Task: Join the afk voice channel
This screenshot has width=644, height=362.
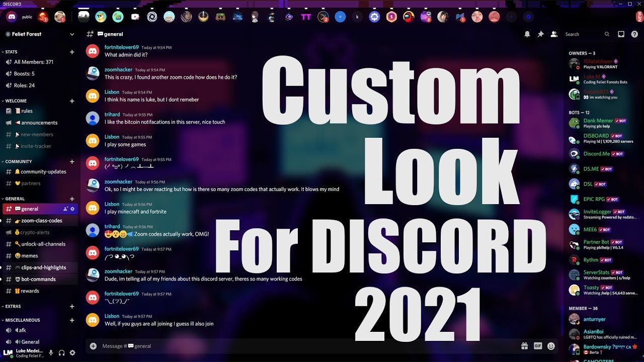Action: click(x=40, y=330)
